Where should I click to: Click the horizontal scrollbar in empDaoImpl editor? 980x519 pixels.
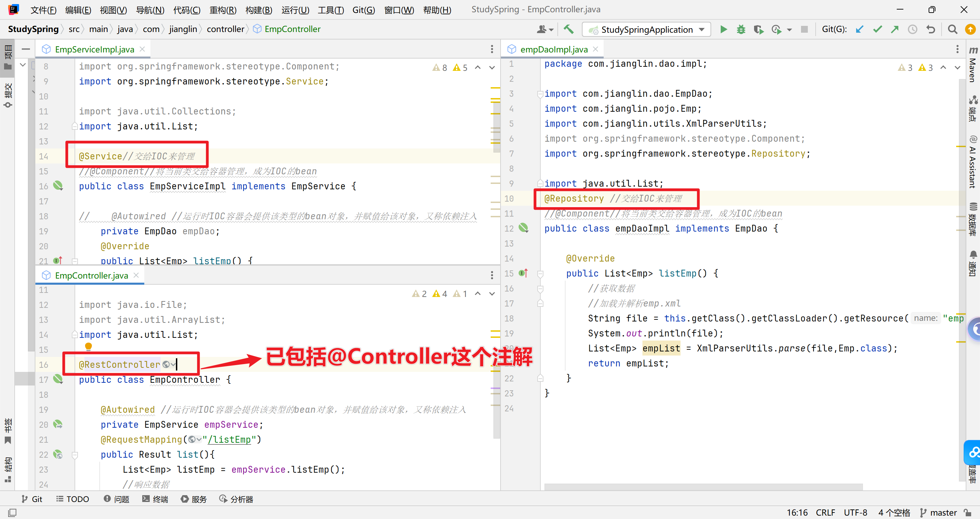(703, 487)
